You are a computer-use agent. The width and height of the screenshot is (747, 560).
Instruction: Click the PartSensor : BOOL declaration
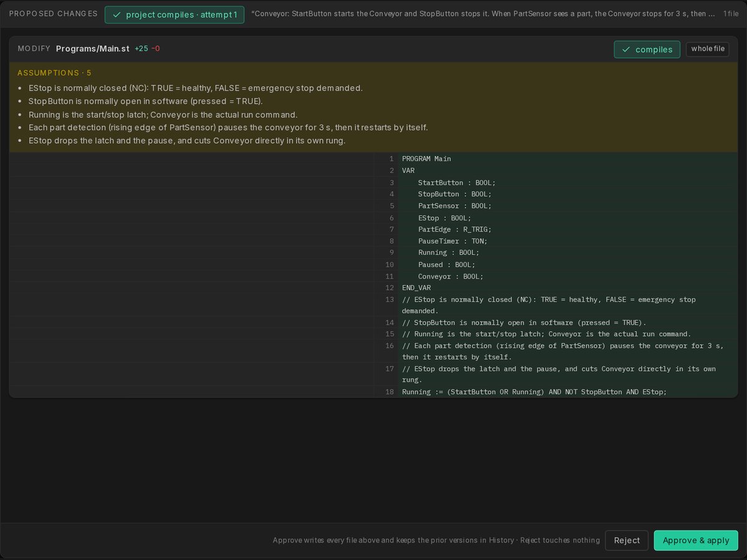[x=456, y=206]
